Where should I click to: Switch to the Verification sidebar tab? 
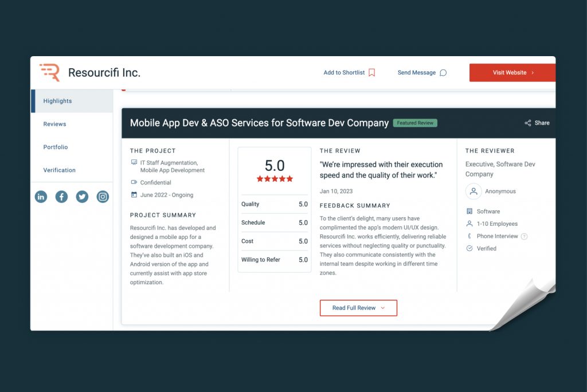(59, 170)
